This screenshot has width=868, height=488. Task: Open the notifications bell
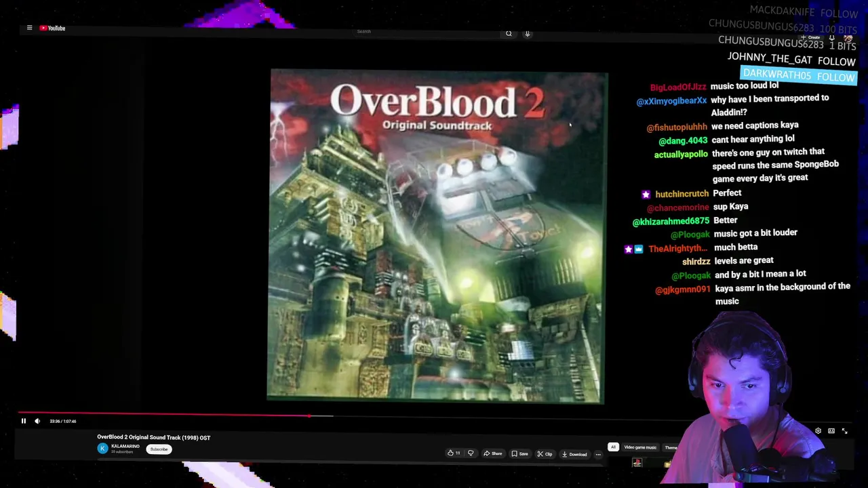[x=831, y=38]
